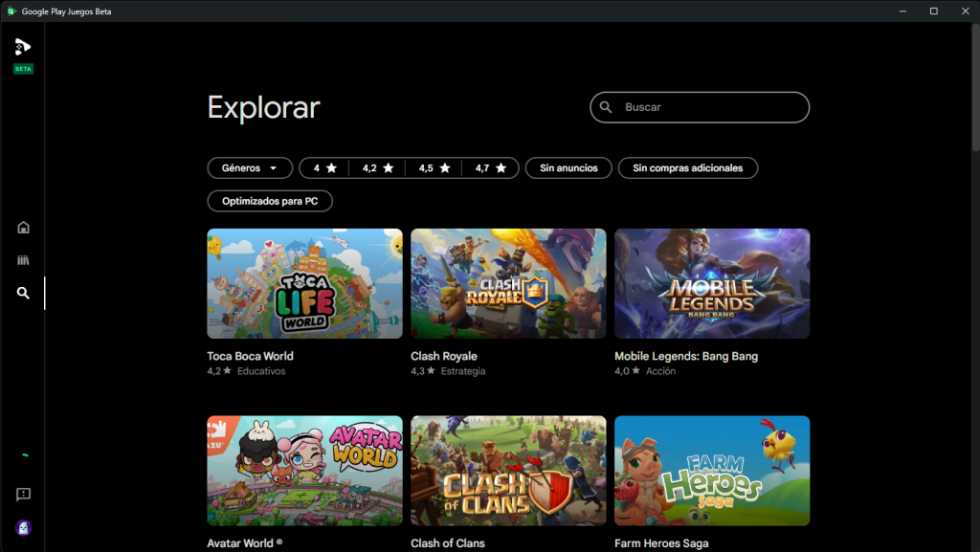This screenshot has height=552, width=980.
Task: Click the '4,3 ★ Estrategia' rating text
Action: (448, 371)
